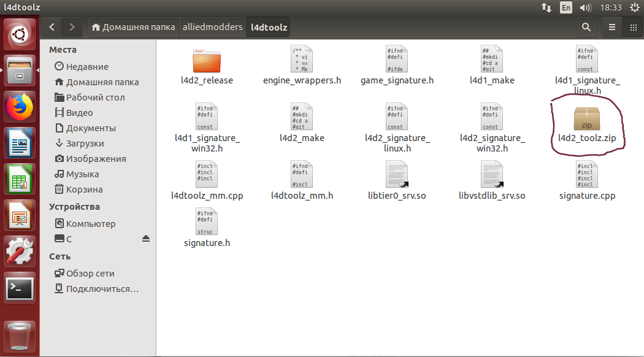Open the network indicator in the top panel

pos(546,7)
